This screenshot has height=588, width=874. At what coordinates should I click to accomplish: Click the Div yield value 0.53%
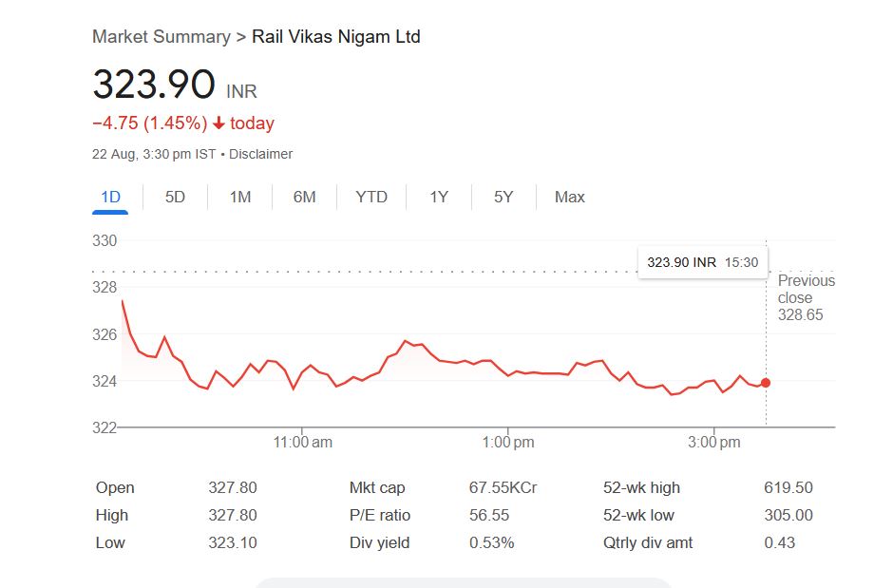[491, 543]
